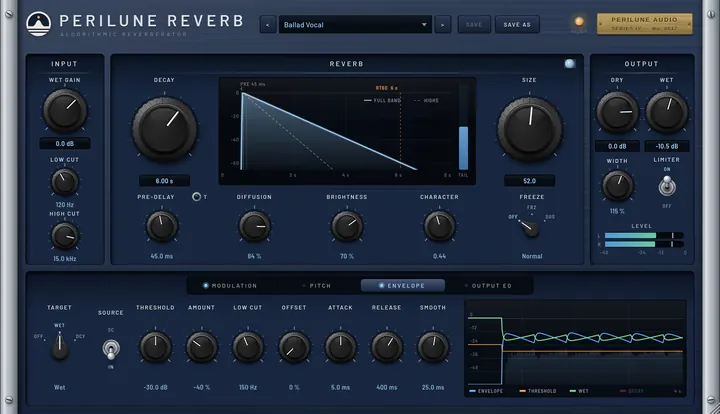
Task: Click the Size value field 52.0
Action: pyautogui.click(x=529, y=181)
